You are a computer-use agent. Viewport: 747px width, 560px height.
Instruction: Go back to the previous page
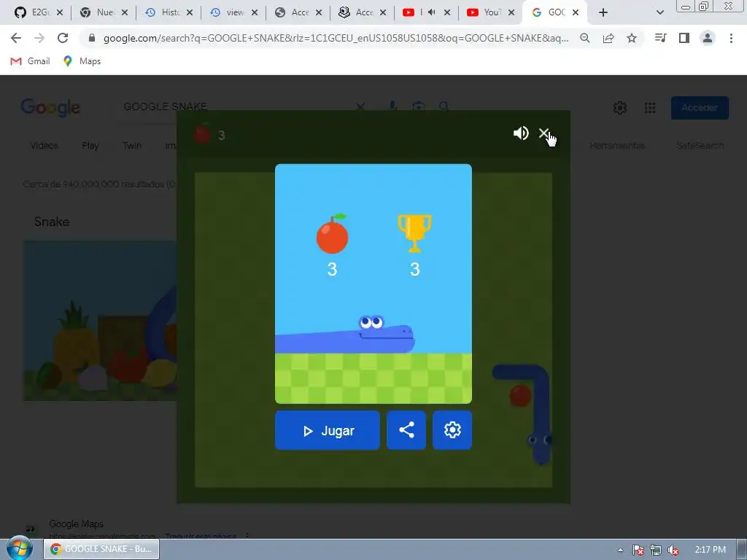tap(16, 38)
